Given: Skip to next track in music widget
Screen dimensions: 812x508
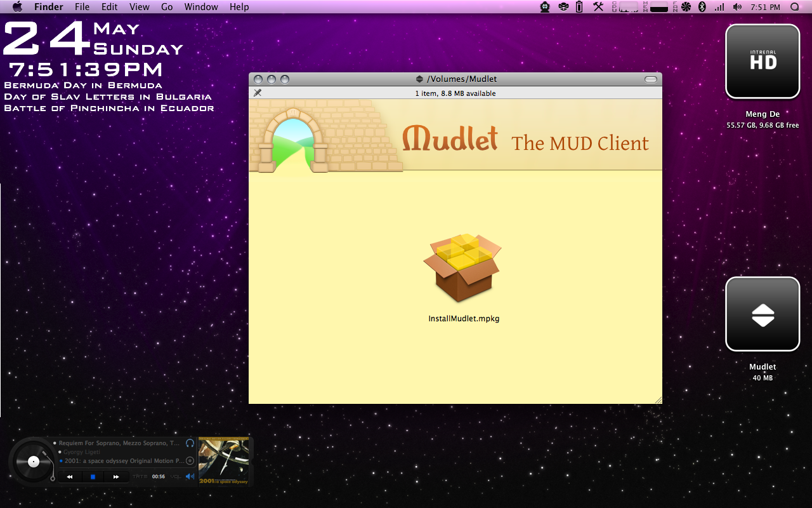Looking at the screenshot, I should (116, 476).
